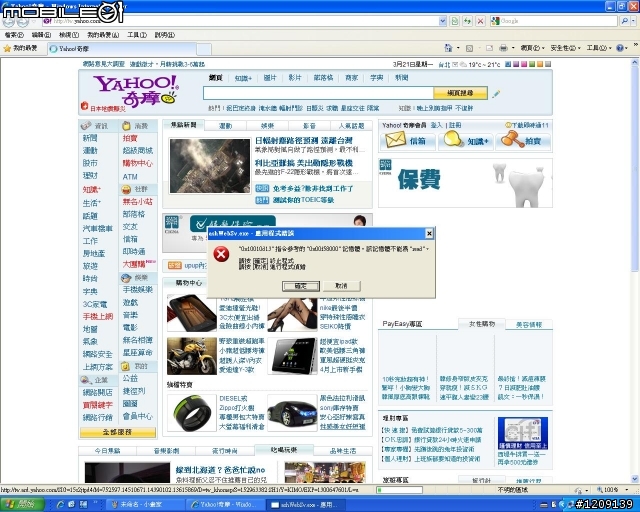Image resolution: width=640 pixels, height=512 pixels.
Task: Open the 網頁(P) command bar dropdown
Action: [x=532, y=48]
